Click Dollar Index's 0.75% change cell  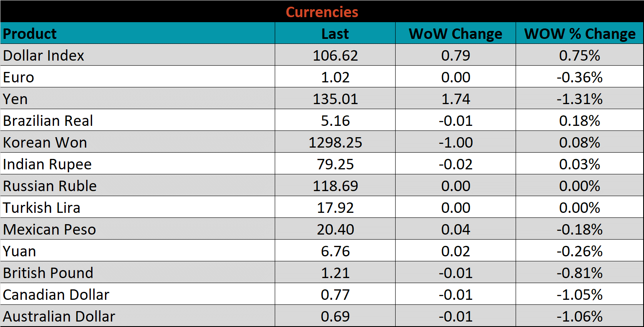(x=580, y=55)
